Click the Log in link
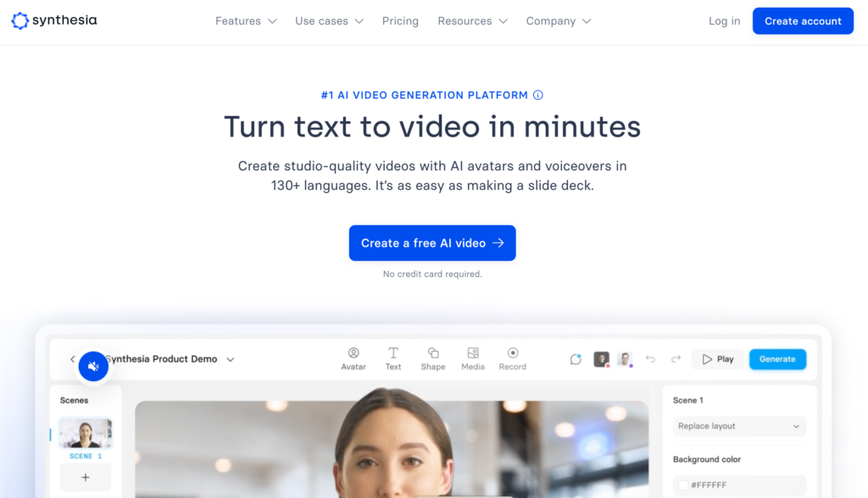This screenshot has width=868, height=498. click(x=724, y=21)
